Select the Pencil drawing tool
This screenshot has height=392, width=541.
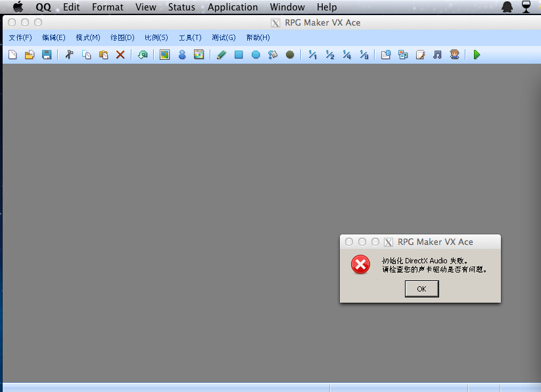pos(222,54)
